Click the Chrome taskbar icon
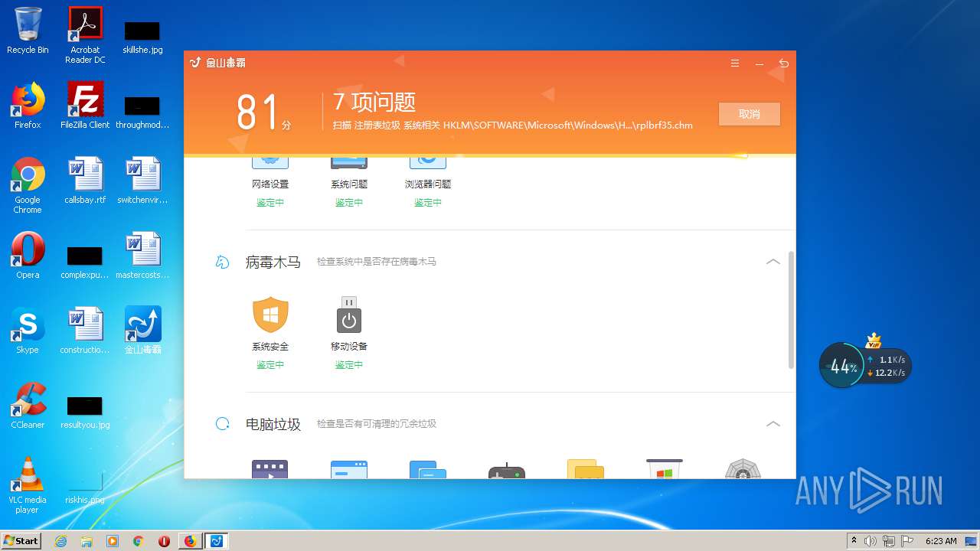Screen dimensions: 980x551 pyautogui.click(x=138, y=541)
